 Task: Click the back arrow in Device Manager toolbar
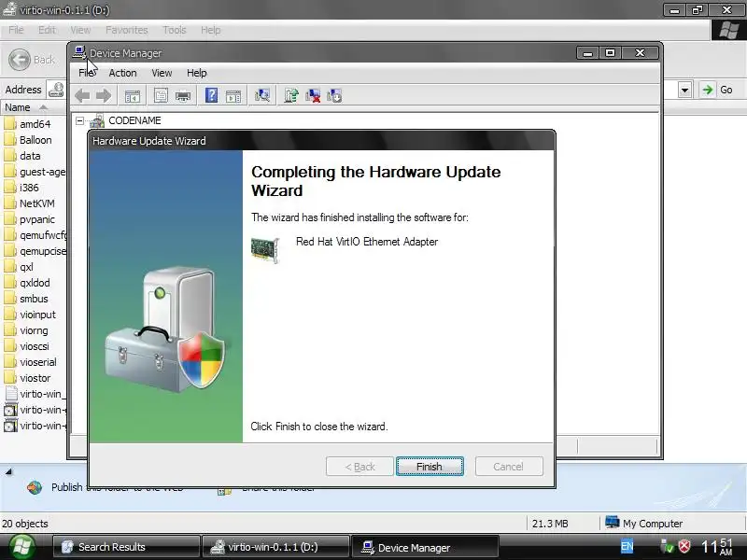point(82,96)
